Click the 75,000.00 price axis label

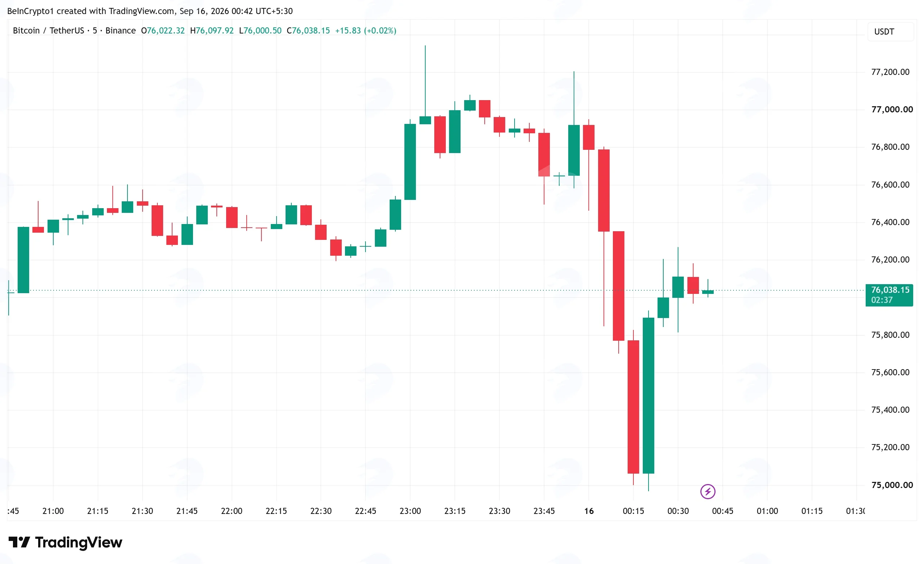tap(892, 485)
